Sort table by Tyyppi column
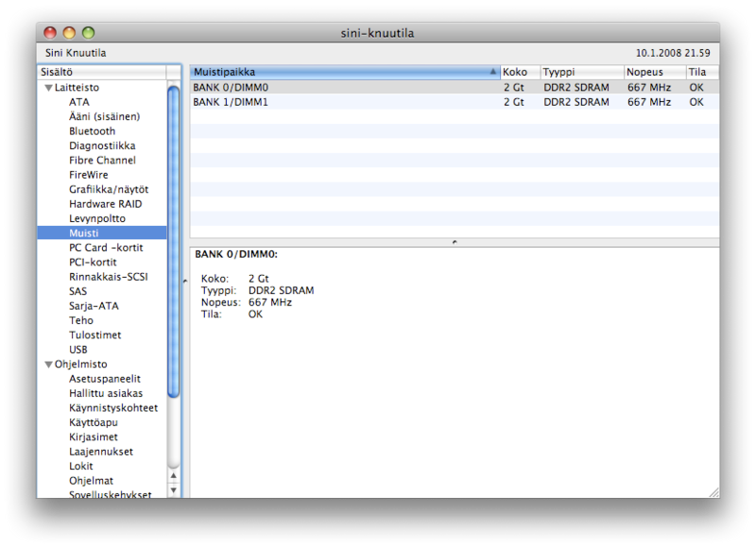 (x=581, y=73)
